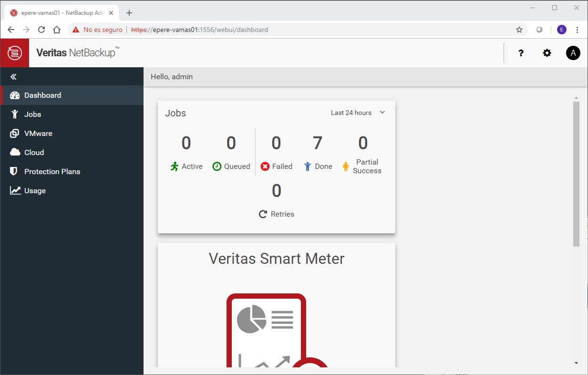Open the Chrome profile E avatar

point(562,30)
